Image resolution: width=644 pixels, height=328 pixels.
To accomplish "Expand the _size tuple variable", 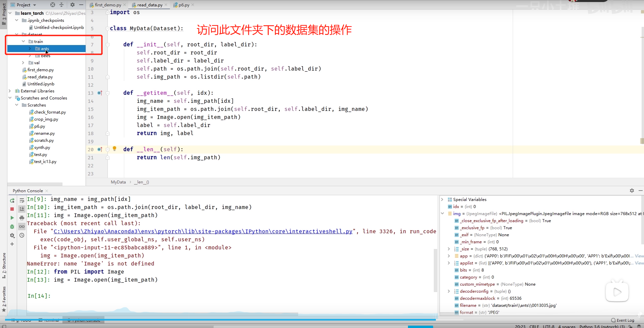I will (x=449, y=249).
